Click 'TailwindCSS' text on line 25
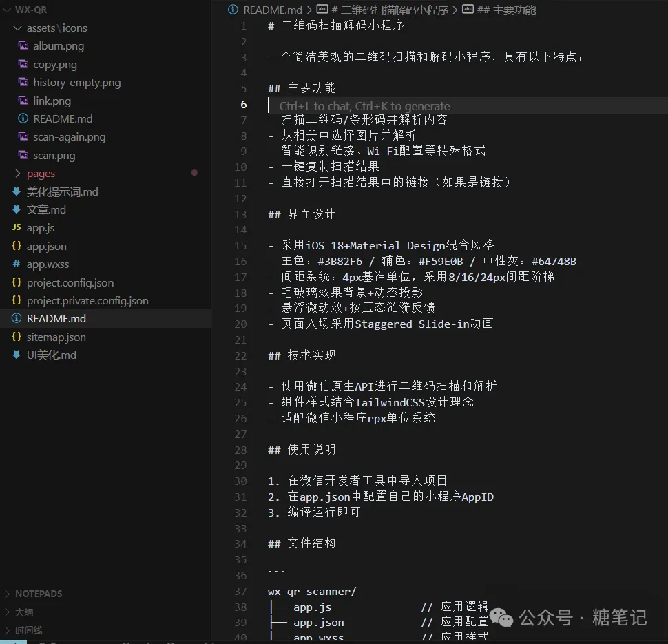Screen dimensions: 668x644 point(390,402)
